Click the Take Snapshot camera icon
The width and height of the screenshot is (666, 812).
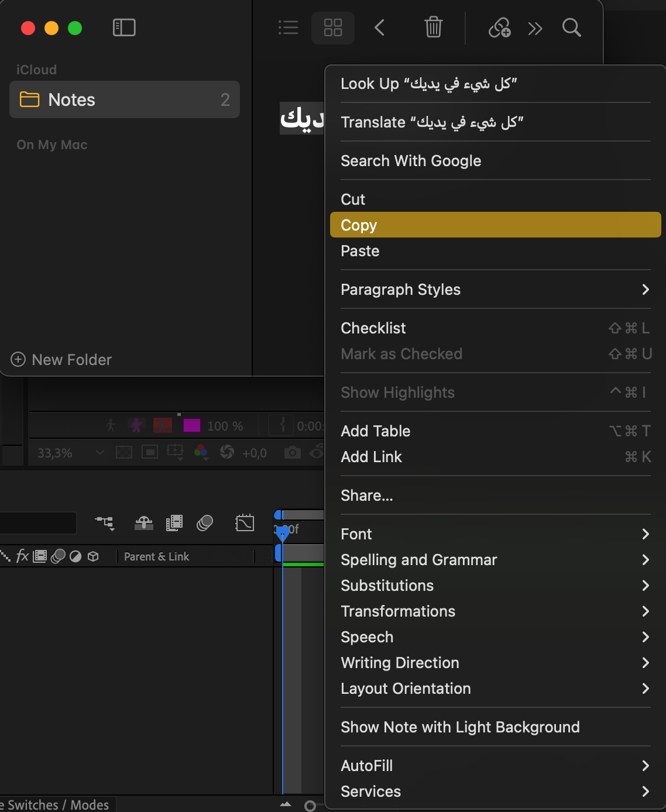[292, 453]
